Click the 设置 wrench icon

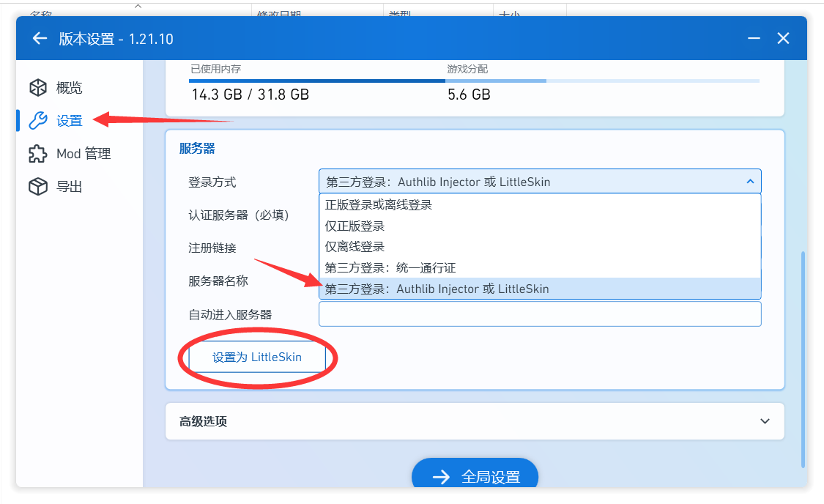coord(37,121)
